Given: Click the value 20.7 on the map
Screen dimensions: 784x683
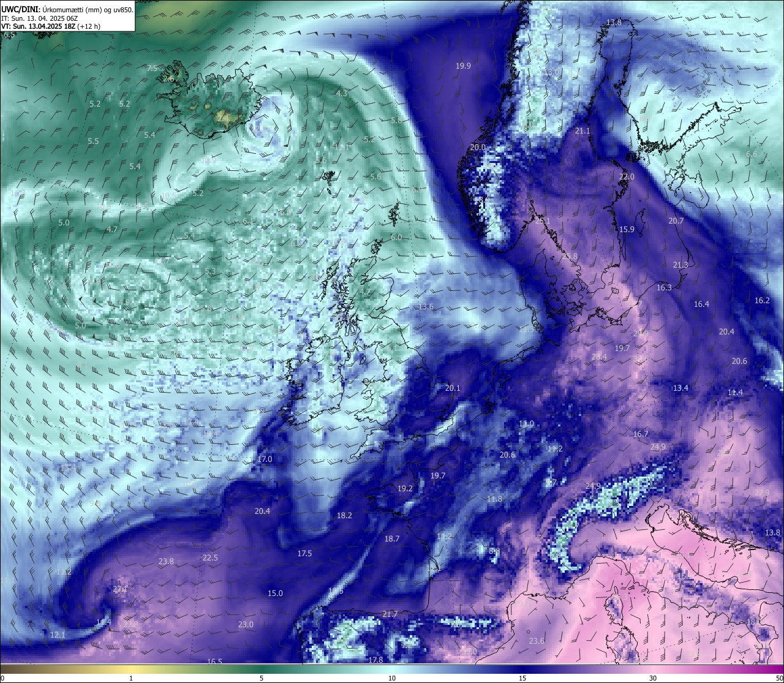Looking at the screenshot, I should [x=676, y=221].
